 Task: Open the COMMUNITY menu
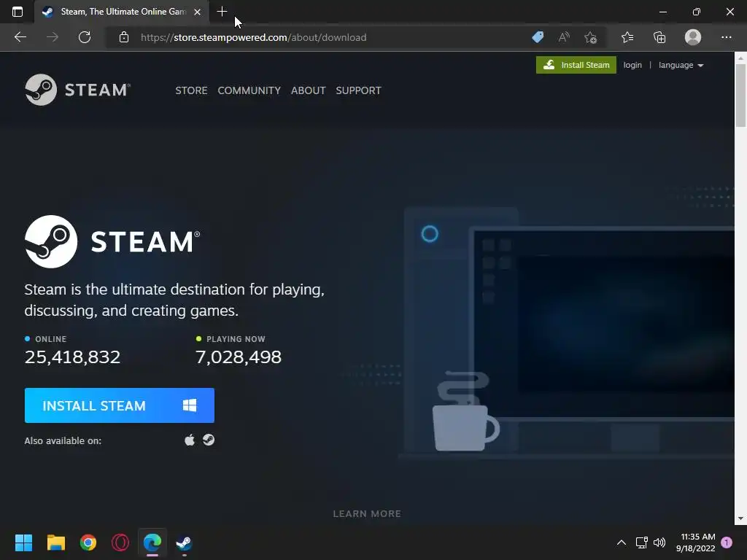[x=249, y=90]
